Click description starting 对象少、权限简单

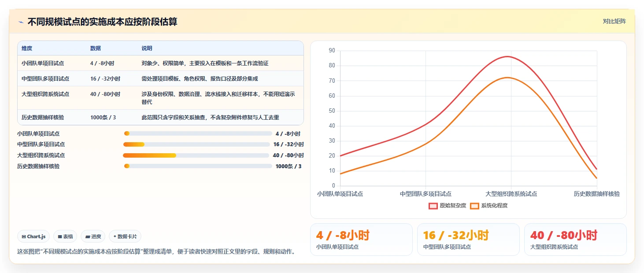(205, 63)
